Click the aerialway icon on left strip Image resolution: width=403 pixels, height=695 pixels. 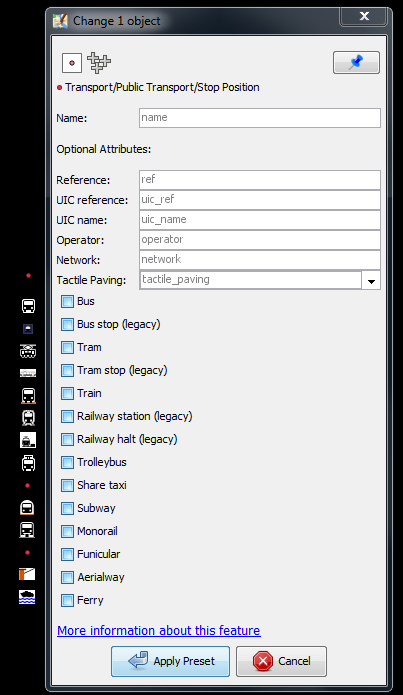[x=27, y=574]
